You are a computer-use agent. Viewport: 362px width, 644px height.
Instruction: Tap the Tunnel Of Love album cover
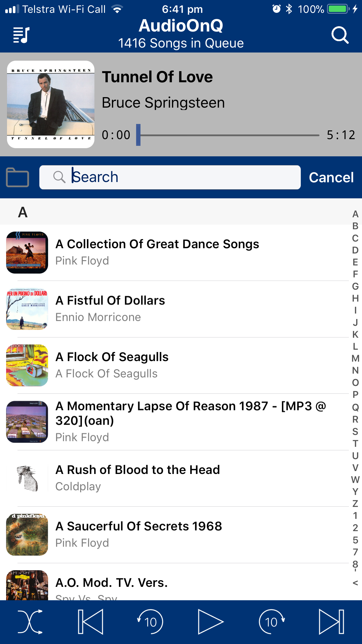51,104
